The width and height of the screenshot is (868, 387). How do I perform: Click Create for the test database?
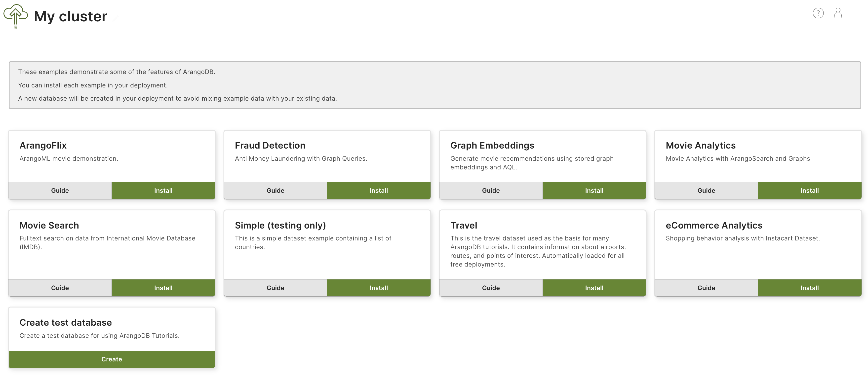coord(112,359)
